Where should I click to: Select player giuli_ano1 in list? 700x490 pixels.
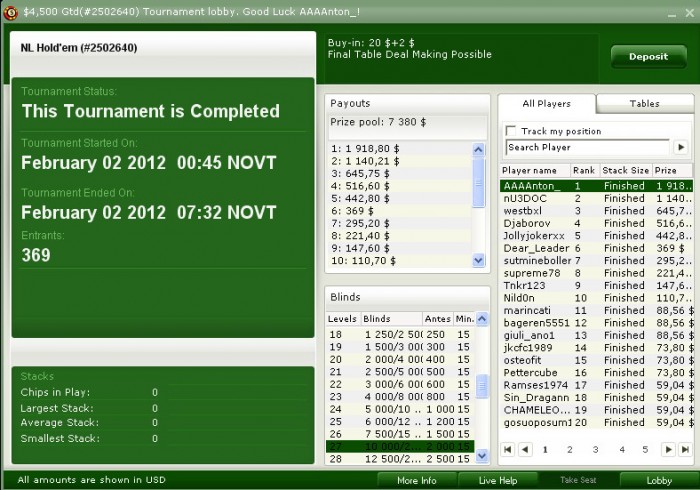pos(596,335)
